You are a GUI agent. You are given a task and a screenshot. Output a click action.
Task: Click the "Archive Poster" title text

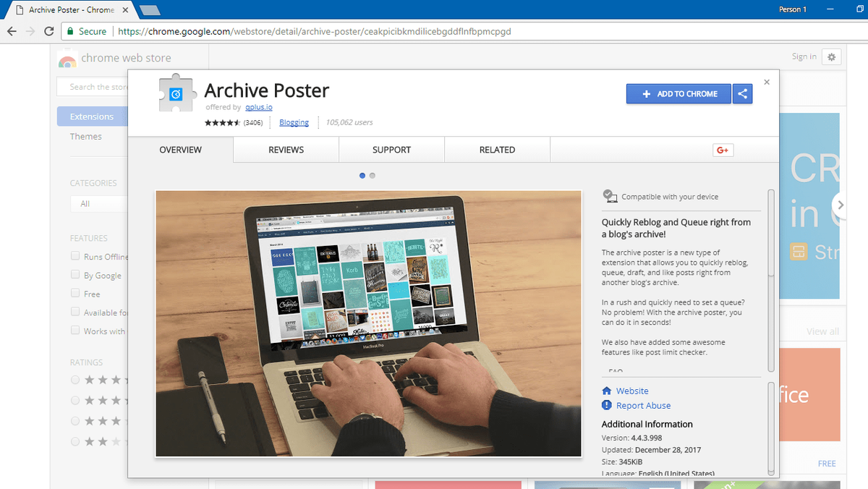click(267, 90)
